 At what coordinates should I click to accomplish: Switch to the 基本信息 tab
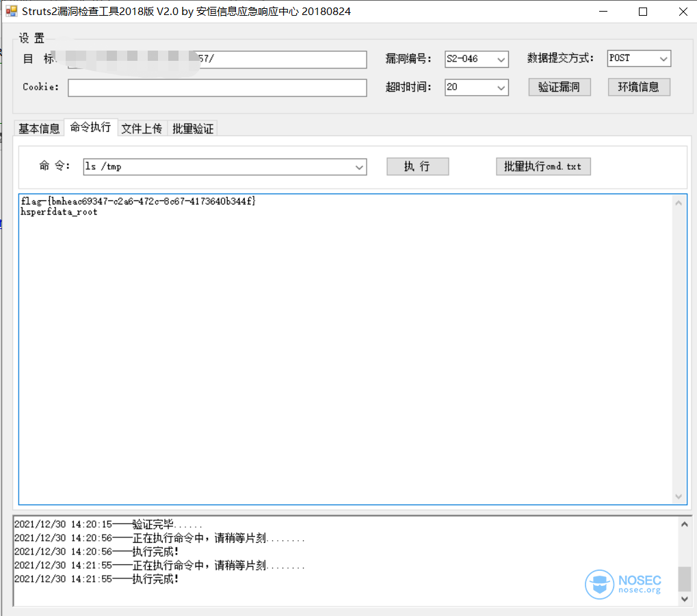(x=39, y=129)
